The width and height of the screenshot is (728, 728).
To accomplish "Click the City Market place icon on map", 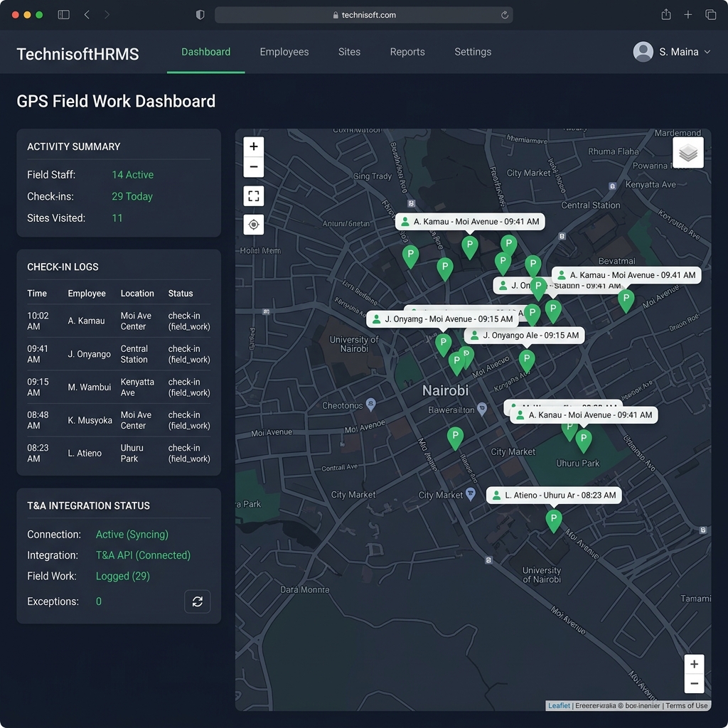I will tap(471, 494).
